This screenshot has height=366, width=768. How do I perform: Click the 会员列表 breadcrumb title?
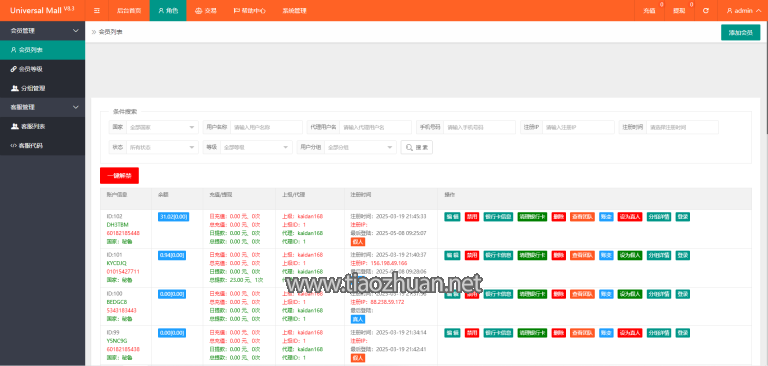tap(110, 32)
